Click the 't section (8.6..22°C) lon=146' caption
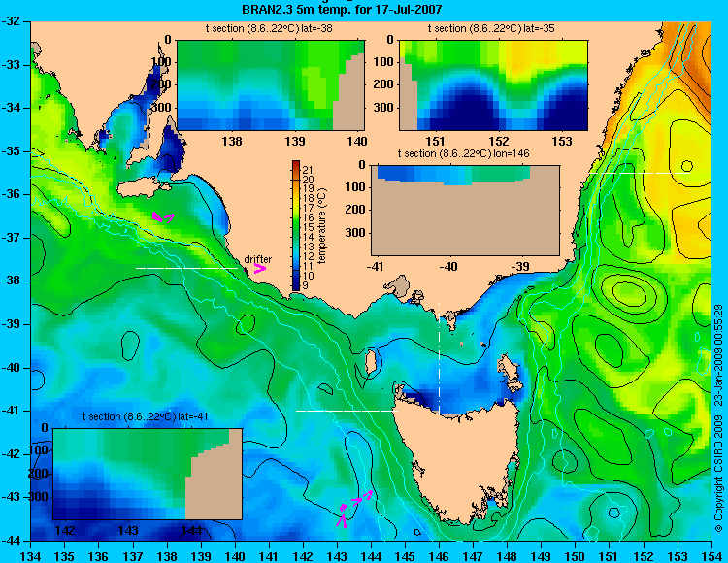 [x=463, y=153]
